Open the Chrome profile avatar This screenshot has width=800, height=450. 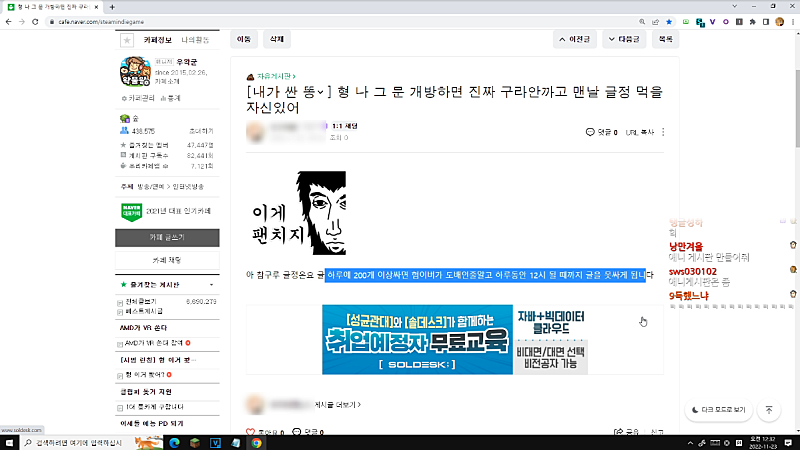(x=779, y=22)
